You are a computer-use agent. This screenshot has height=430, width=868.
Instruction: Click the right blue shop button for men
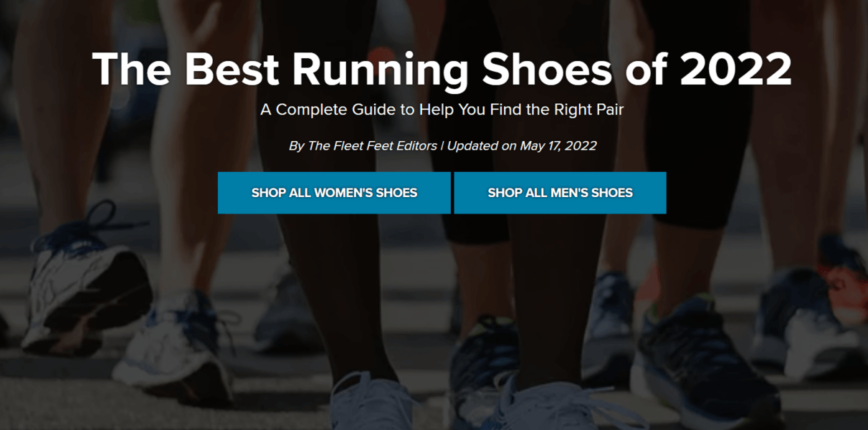pyautogui.click(x=560, y=192)
